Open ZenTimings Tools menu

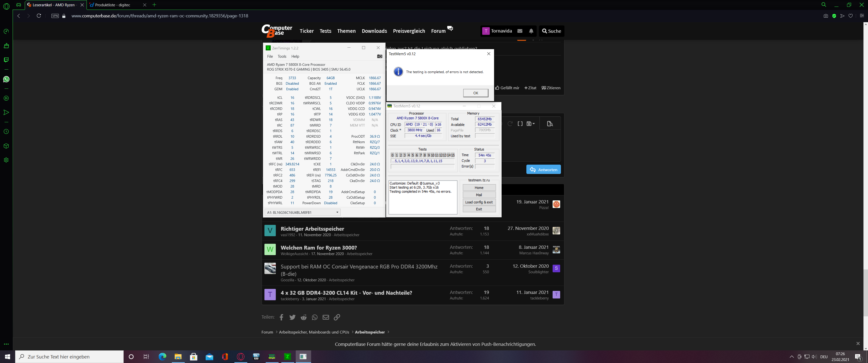pyautogui.click(x=282, y=56)
